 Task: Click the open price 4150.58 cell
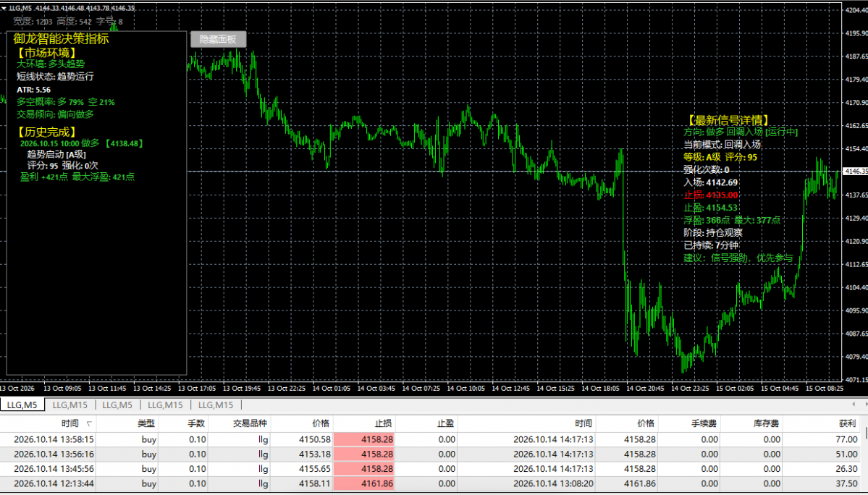click(x=315, y=440)
